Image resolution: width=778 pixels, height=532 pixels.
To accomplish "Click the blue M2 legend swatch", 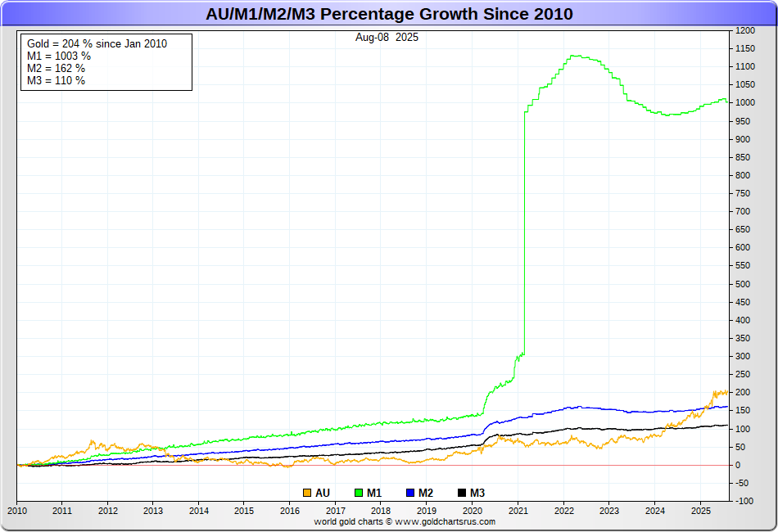I will [410, 493].
